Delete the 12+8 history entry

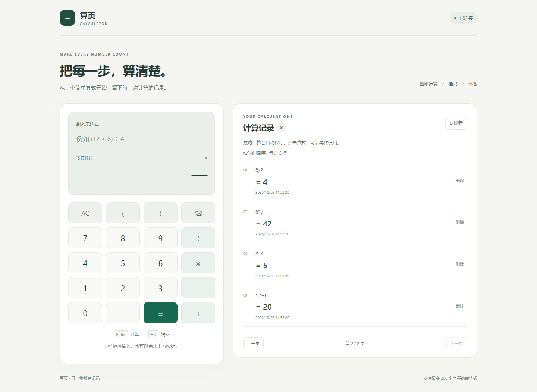[x=460, y=306]
